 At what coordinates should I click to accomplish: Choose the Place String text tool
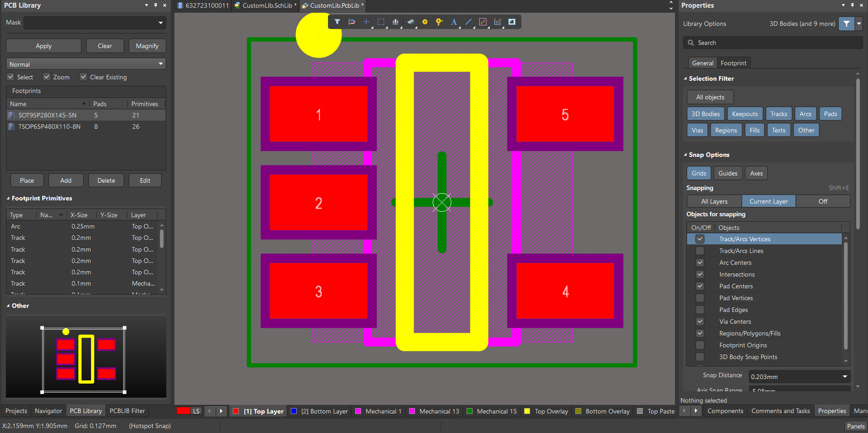pos(453,22)
